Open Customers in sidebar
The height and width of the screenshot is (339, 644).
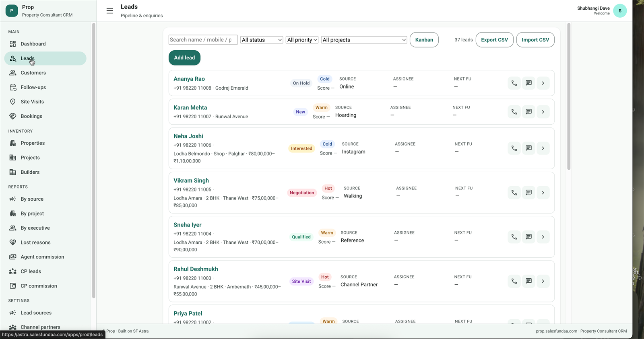coord(45,73)
